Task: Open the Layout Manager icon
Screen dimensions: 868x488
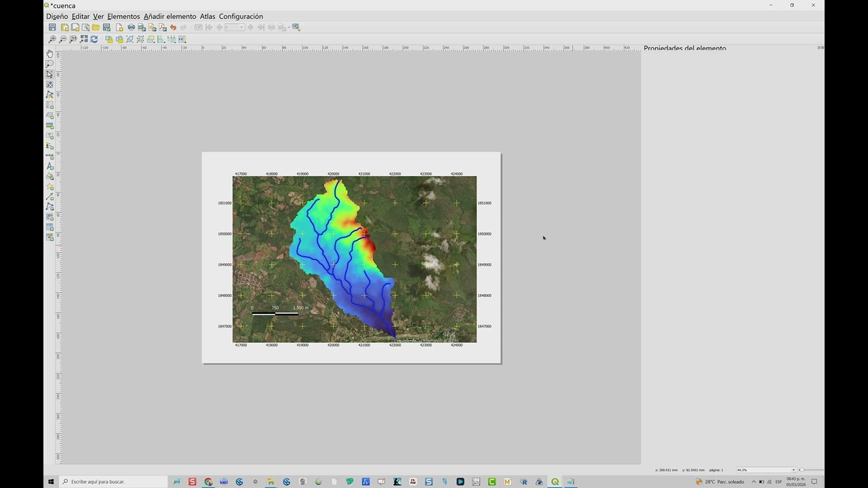Action: click(85, 27)
